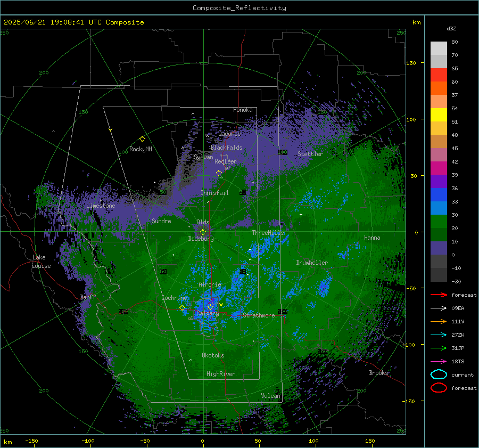
Task: Click the dBZ legend heading
Action: click(x=451, y=28)
